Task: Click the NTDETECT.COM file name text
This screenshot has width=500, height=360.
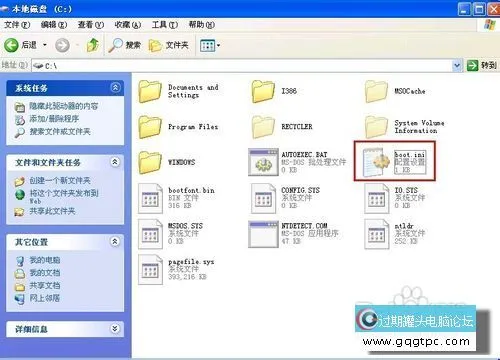Action: pyautogui.click(x=304, y=226)
